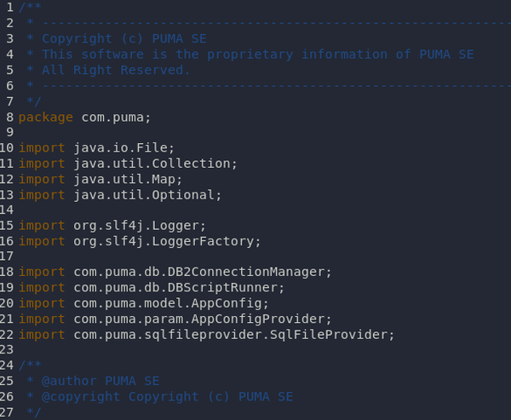Click line number 1 in gutter
This screenshot has width=511, height=420.
tap(9, 7)
